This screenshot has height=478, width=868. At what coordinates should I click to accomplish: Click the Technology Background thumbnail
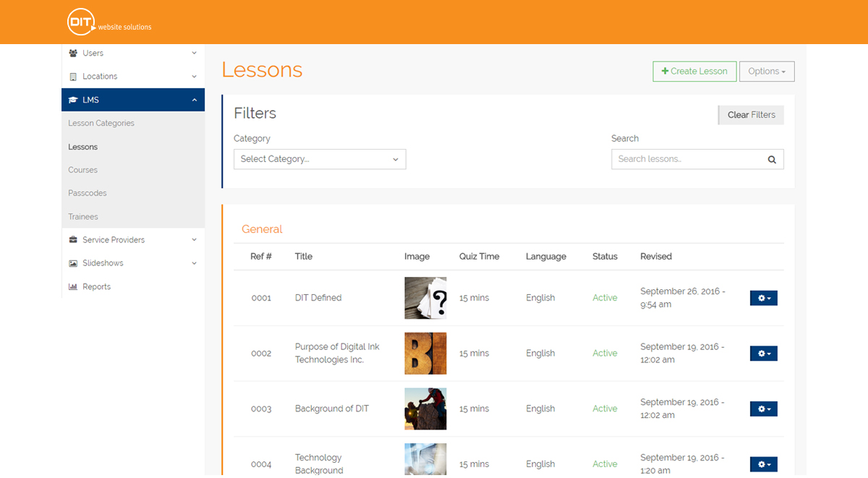tap(425, 461)
